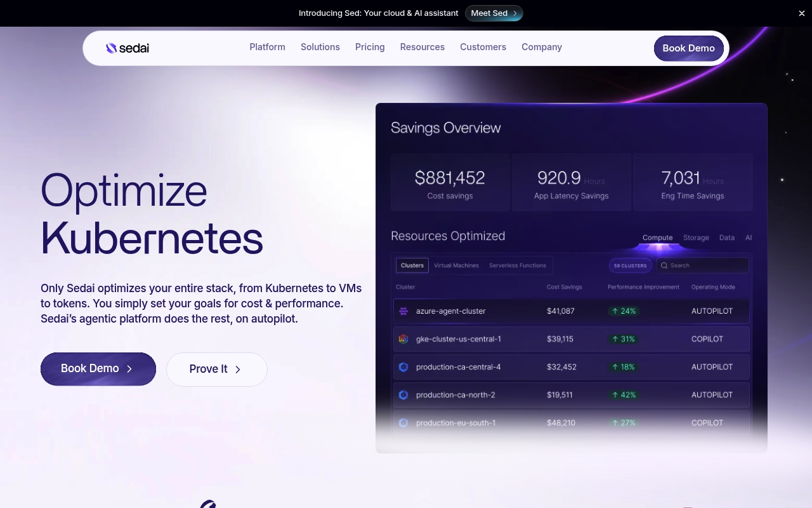Viewport: 812px width, 508px height.
Task: Click the $881,452 Cost savings card
Action: click(x=450, y=182)
